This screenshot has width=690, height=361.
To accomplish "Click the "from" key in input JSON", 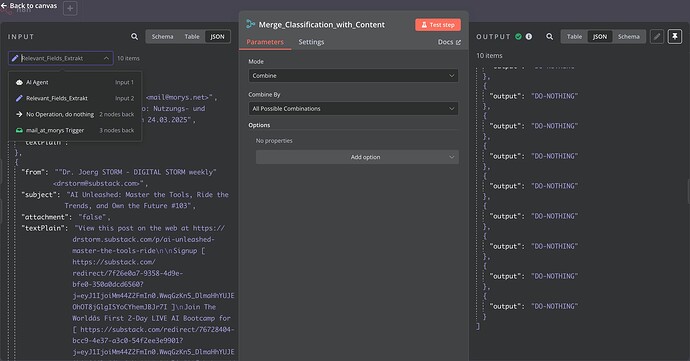I will 35,172.
